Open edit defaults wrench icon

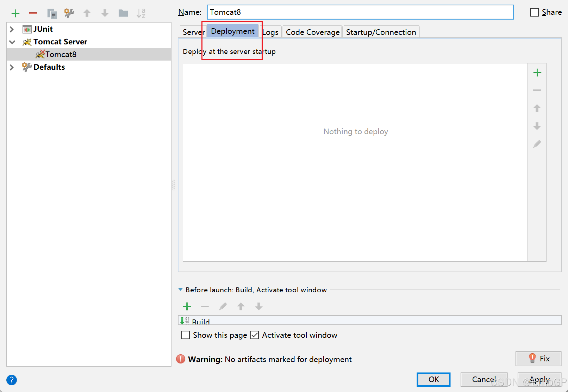(69, 13)
